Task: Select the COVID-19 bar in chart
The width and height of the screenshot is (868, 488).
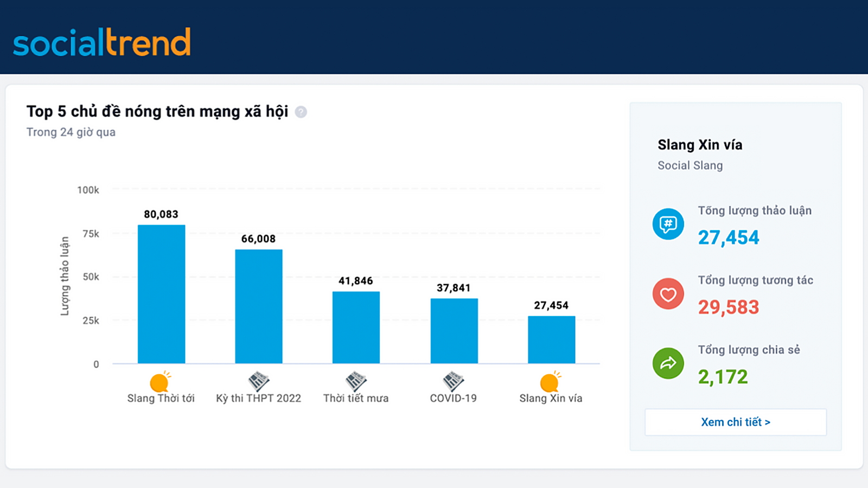Action: click(x=454, y=331)
